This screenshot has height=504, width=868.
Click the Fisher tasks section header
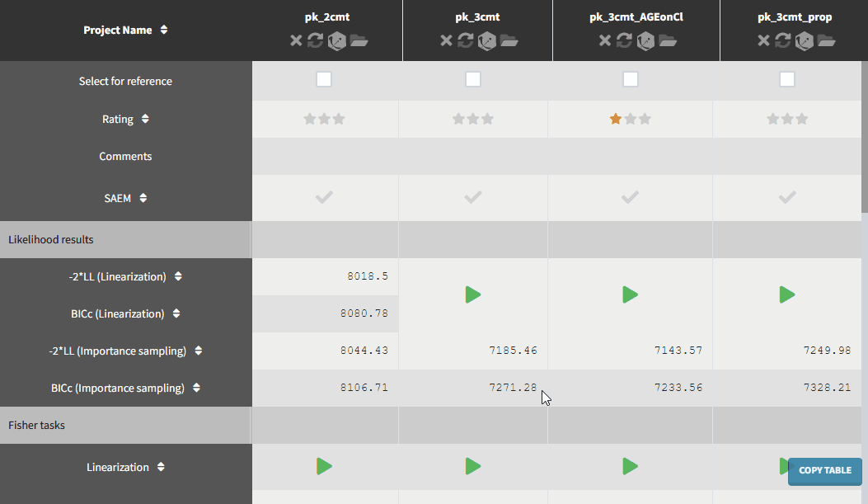tap(37, 426)
